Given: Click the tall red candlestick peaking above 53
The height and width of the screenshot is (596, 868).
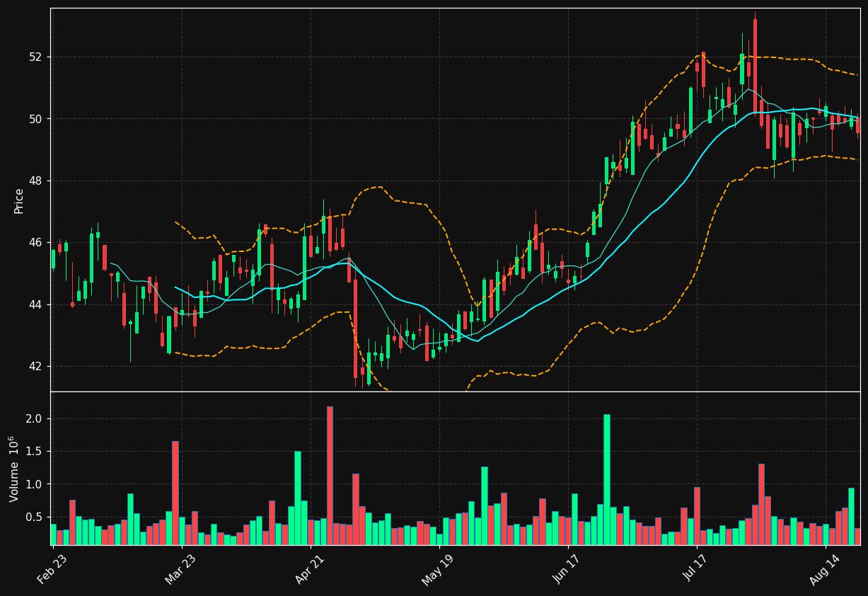Looking at the screenshot, I should [x=755, y=64].
